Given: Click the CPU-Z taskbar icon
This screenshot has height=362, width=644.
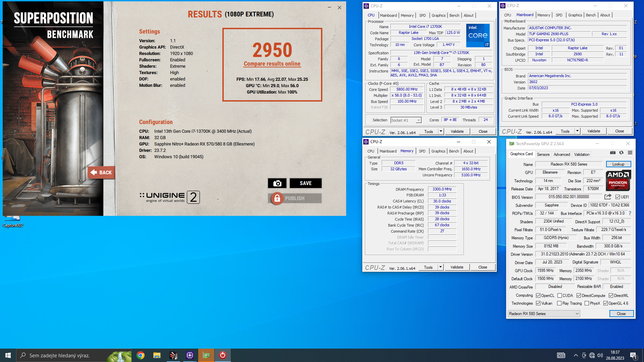Looking at the screenshot, I should pos(190,355).
